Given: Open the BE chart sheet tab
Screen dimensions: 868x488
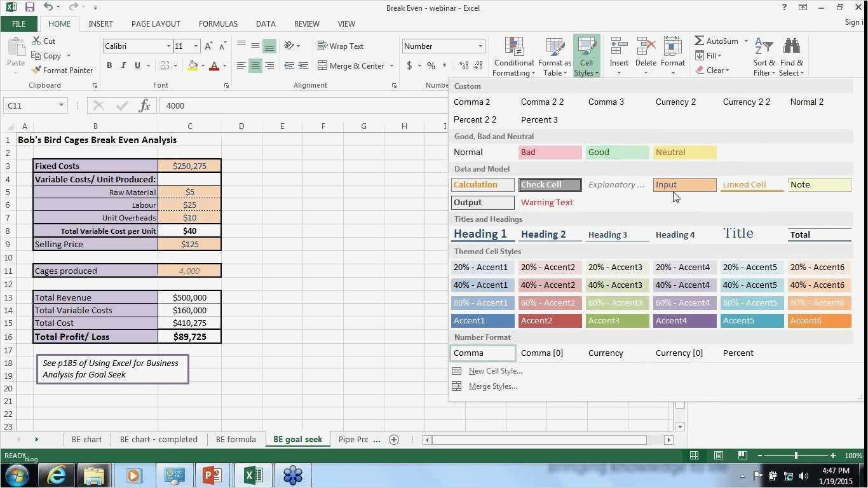Looking at the screenshot, I should pyautogui.click(x=86, y=439).
